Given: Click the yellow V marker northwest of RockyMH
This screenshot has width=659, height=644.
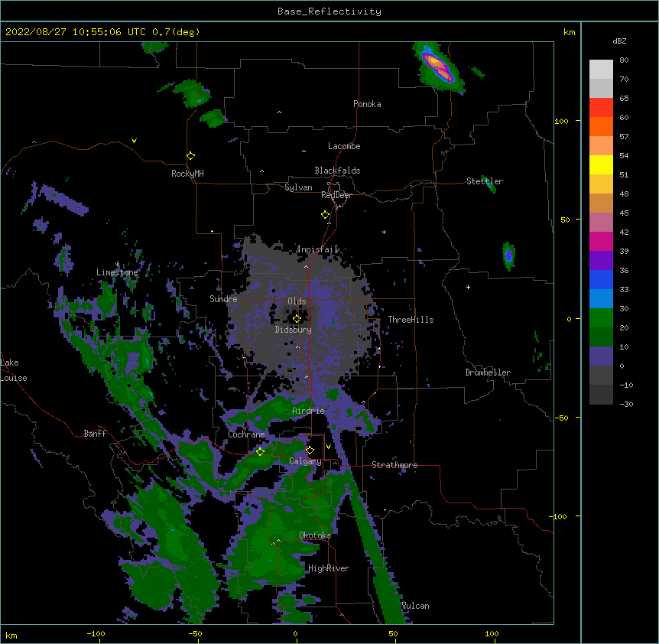Looking at the screenshot, I should click(x=134, y=141).
